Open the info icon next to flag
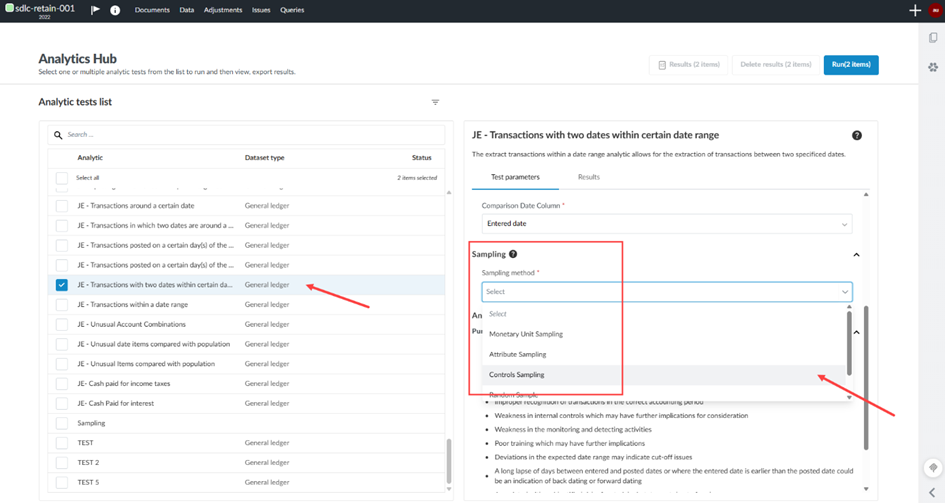This screenshot has width=945, height=503. (115, 10)
